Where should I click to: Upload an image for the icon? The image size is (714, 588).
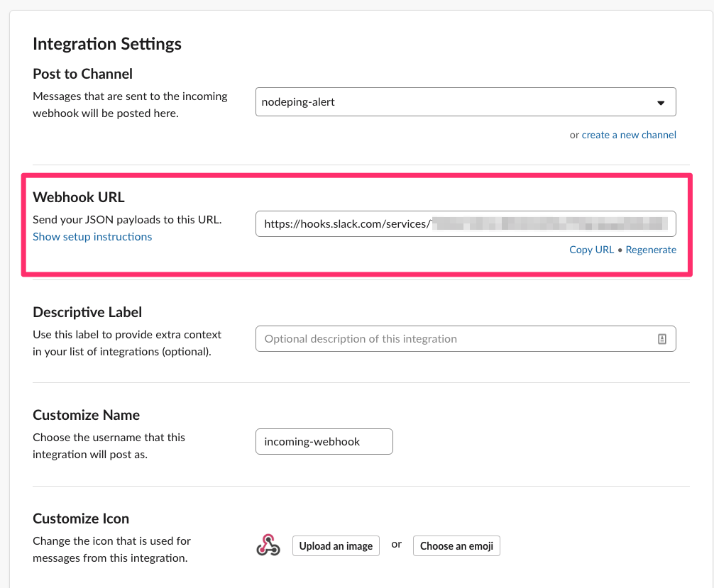[x=336, y=546]
